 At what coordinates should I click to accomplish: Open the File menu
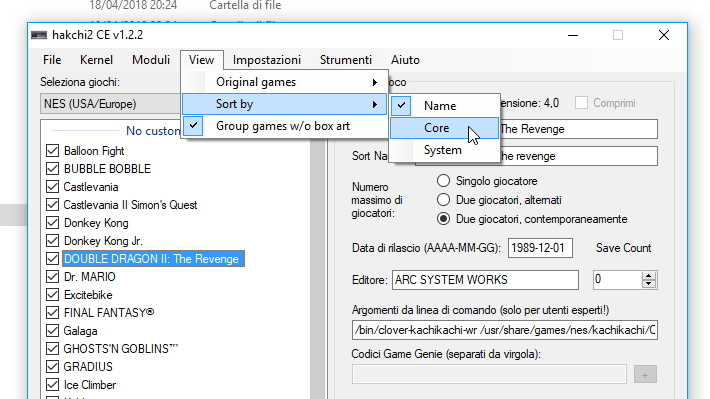tap(52, 60)
